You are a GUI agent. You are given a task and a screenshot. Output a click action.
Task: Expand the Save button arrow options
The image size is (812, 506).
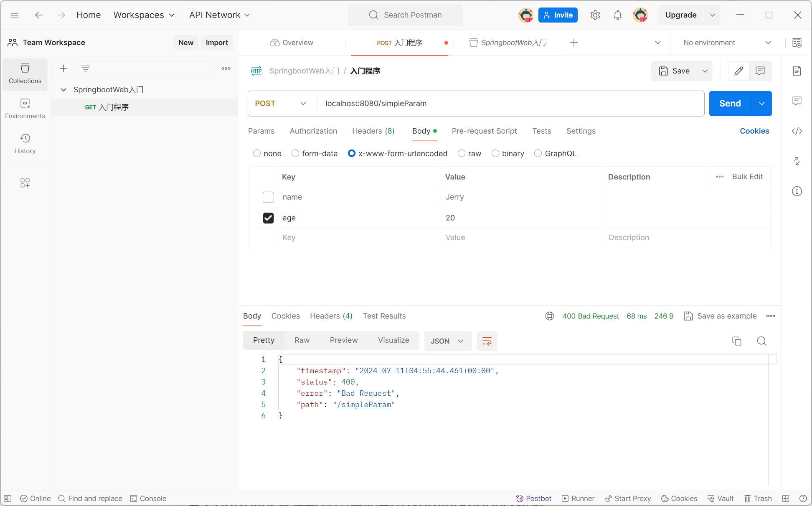705,71
